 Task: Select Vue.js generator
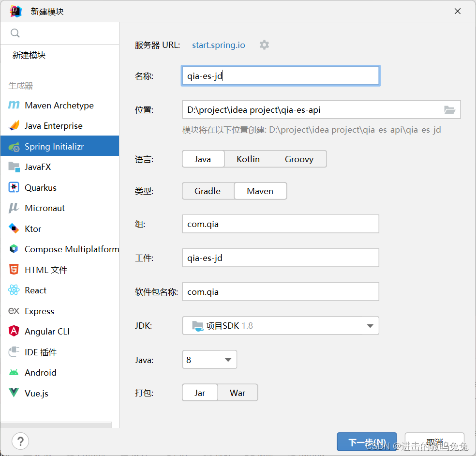[60, 393]
